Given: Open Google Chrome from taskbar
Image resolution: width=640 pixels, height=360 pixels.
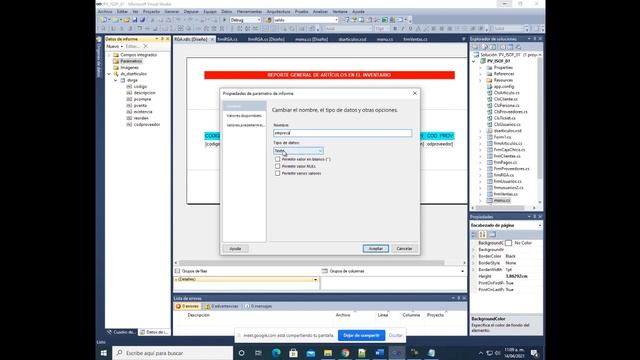Looking at the screenshot, I should (x=345, y=353).
